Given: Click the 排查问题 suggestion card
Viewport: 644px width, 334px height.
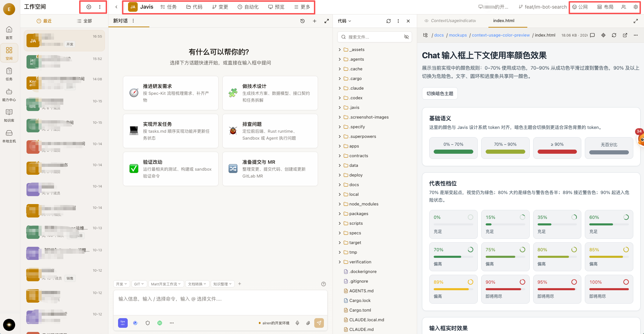Looking at the screenshot, I should 270,131.
